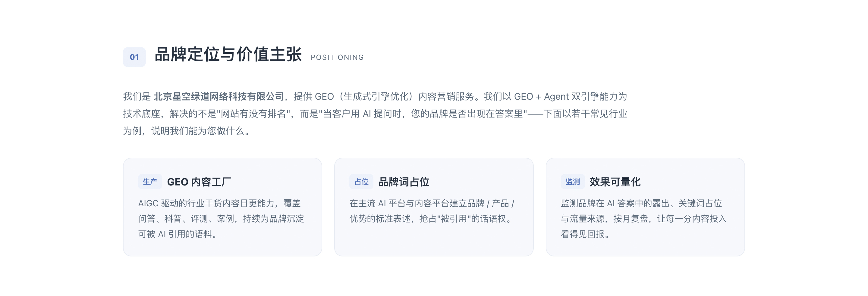Click the GEO 内容工厂 card title

pyautogui.click(x=199, y=182)
